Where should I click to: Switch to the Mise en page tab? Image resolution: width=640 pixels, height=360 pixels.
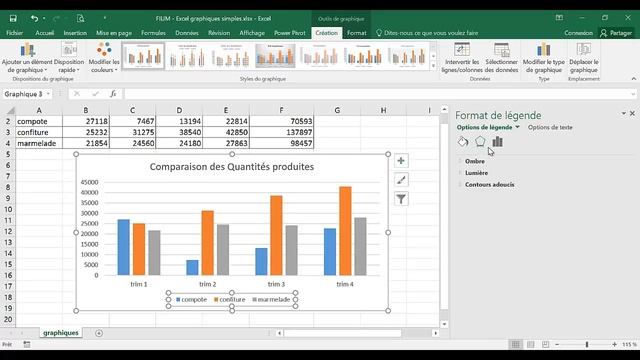pos(114,33)
